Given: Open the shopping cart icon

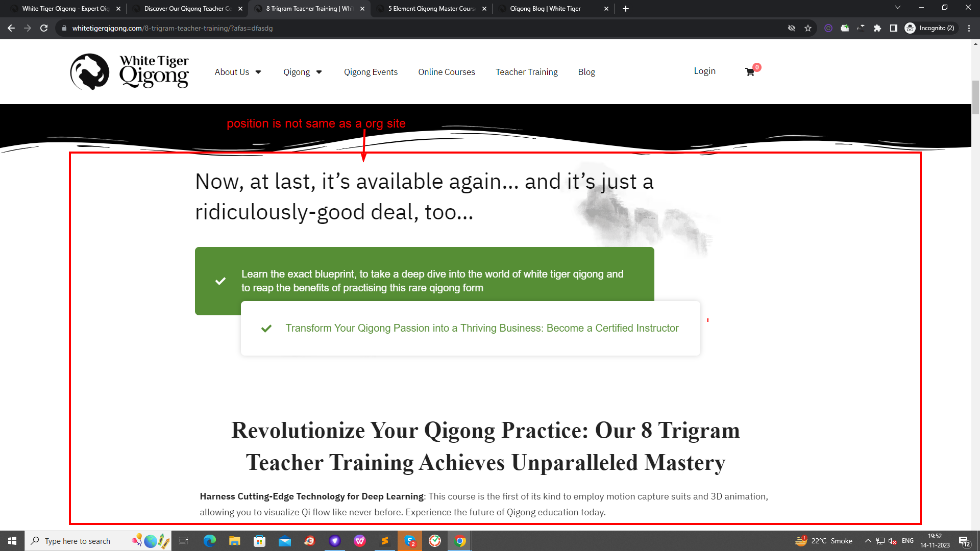Looking at the screenshot, I should pos(749,72).
